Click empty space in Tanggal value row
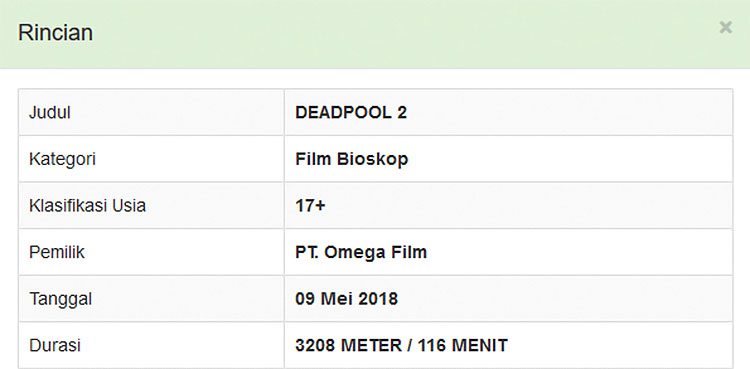The image size is (750, 369). 564,299
